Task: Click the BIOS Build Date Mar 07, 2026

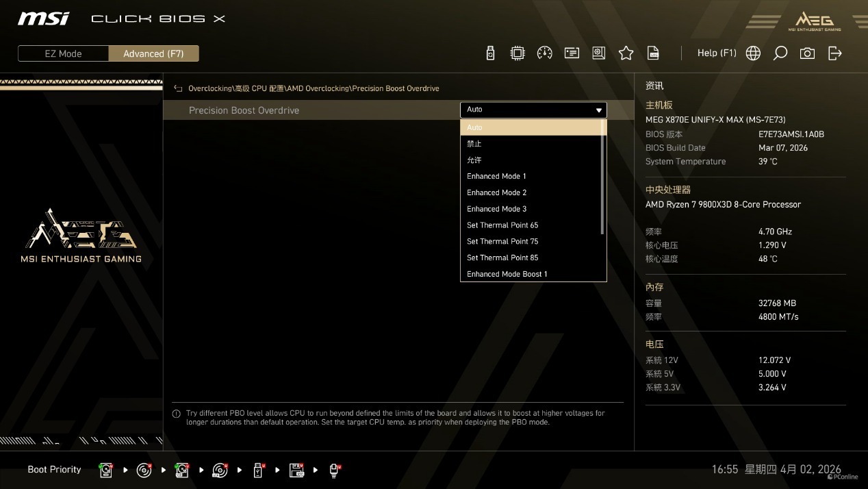Action: coord(783,148)
